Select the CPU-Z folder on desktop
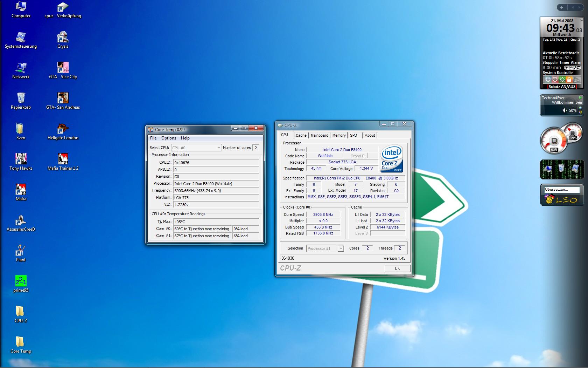The image size is (588, 368). tap(21, 314)
